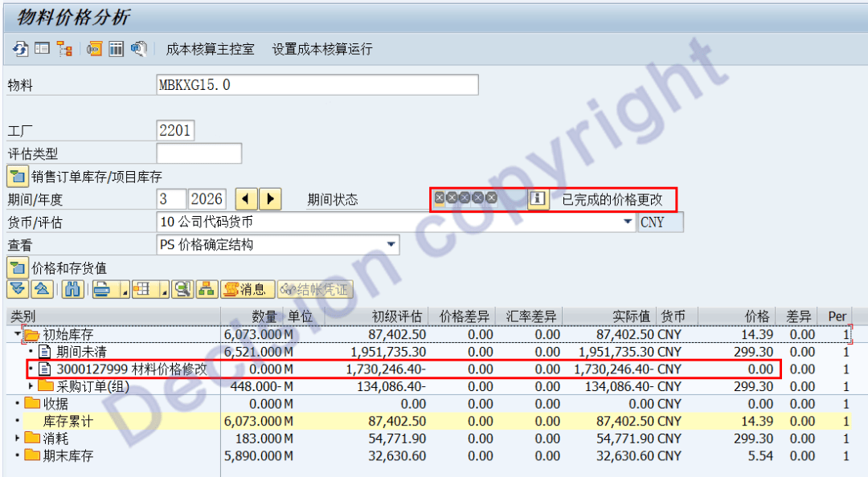Collapse the 初始库存 tree node

click(x=17, y=334)
